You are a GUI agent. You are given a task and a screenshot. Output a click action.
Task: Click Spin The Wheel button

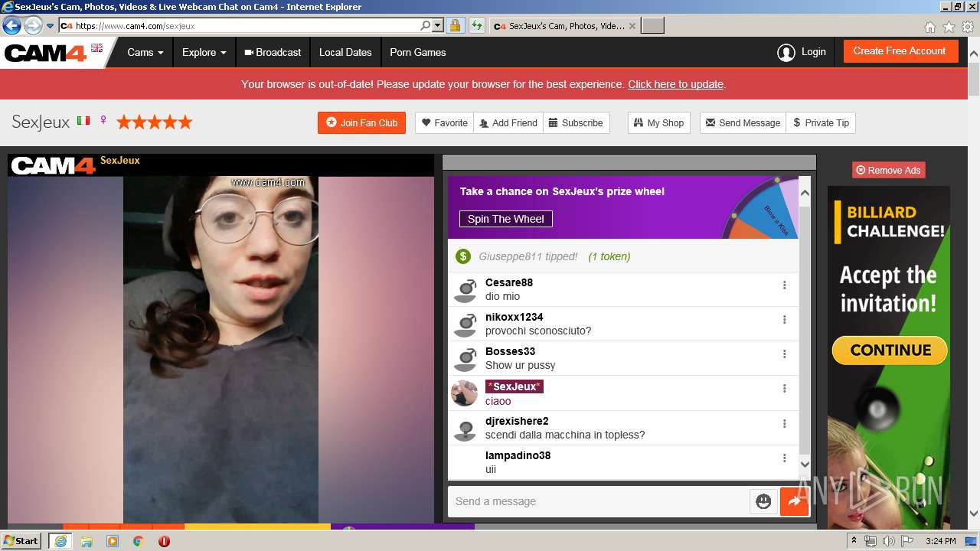pos(506,219)
